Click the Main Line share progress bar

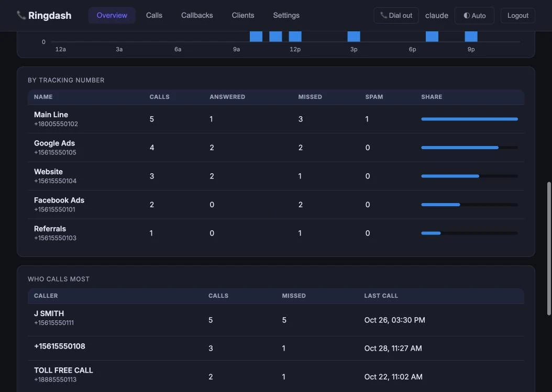coord(469,119)
